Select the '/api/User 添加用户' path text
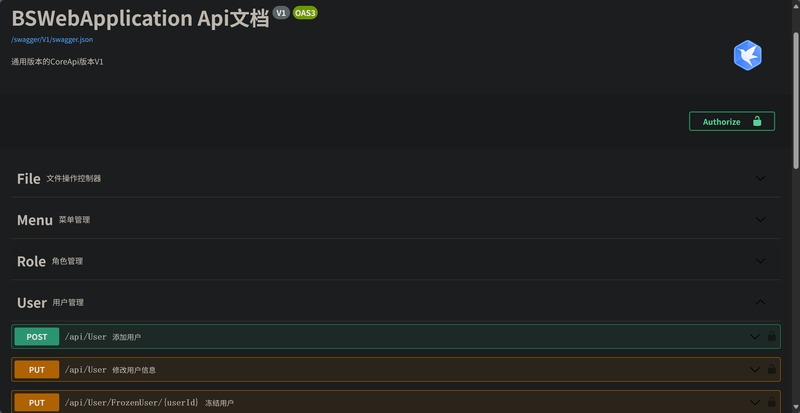The width and height of the screenshot is (800, 413). point(103,337)
